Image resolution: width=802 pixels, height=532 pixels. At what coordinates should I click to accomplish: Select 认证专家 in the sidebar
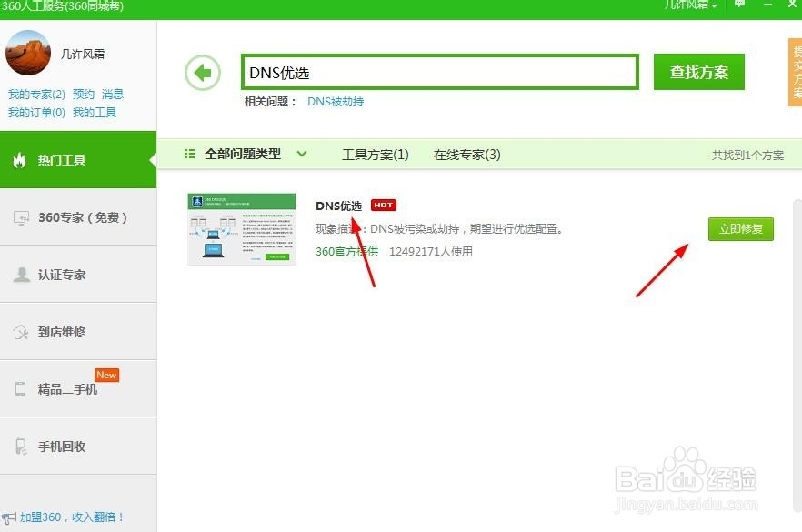78,275
